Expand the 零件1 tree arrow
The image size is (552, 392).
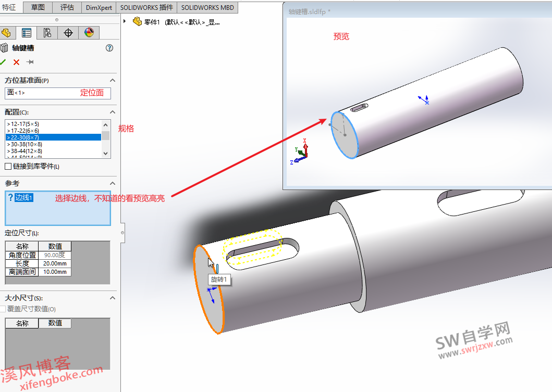125,21
